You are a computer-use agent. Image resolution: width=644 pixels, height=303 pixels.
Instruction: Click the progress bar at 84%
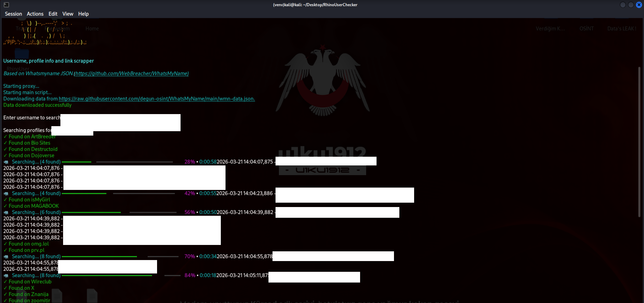121,275
